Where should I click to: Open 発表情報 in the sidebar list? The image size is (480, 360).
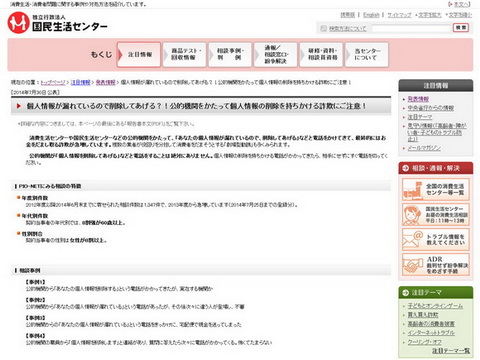click(x=418, y=99)
